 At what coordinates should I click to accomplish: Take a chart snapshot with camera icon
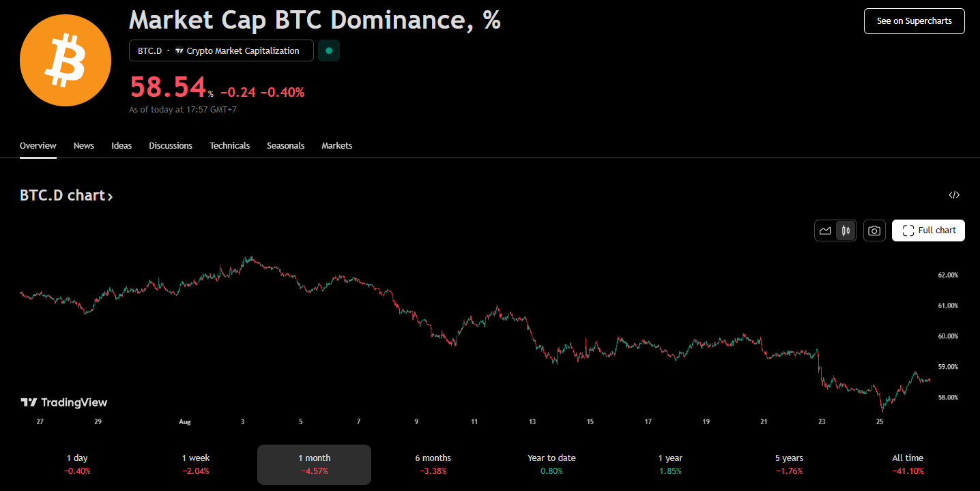coord(874,230)
